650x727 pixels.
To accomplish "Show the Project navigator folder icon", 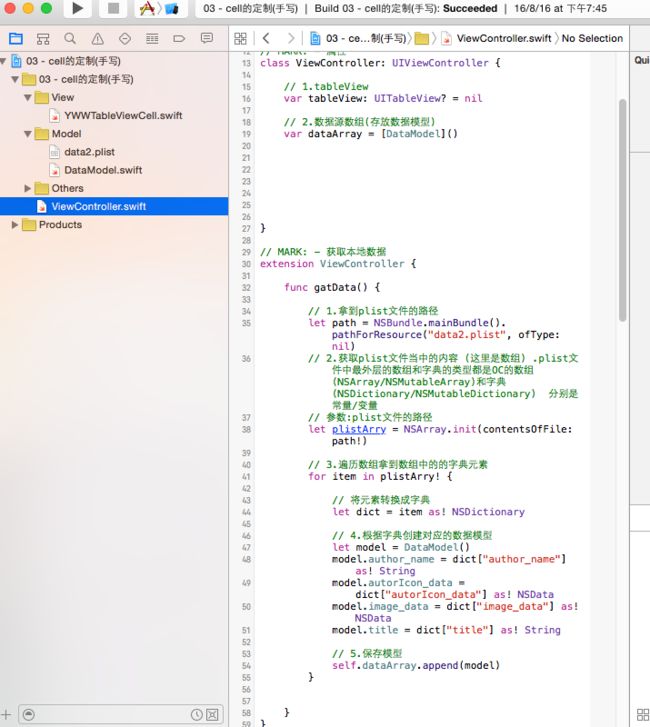I will click(x=16, y=38).
